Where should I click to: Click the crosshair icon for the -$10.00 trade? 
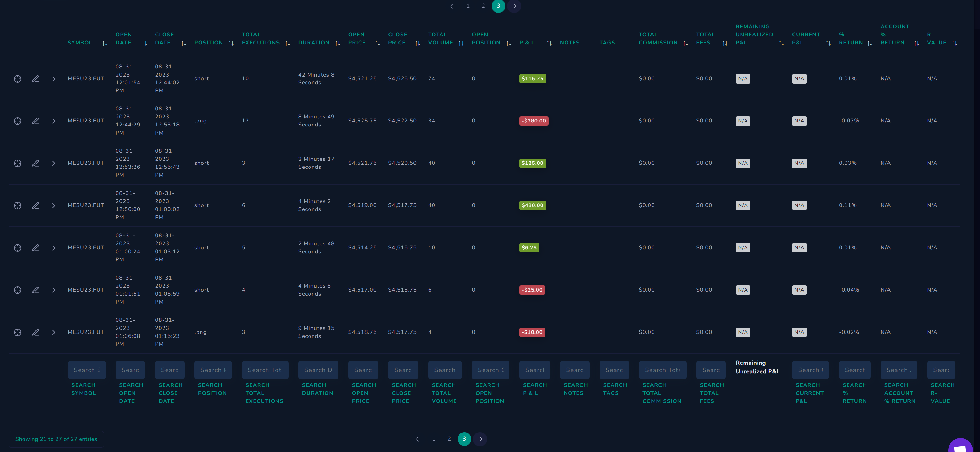18,332
